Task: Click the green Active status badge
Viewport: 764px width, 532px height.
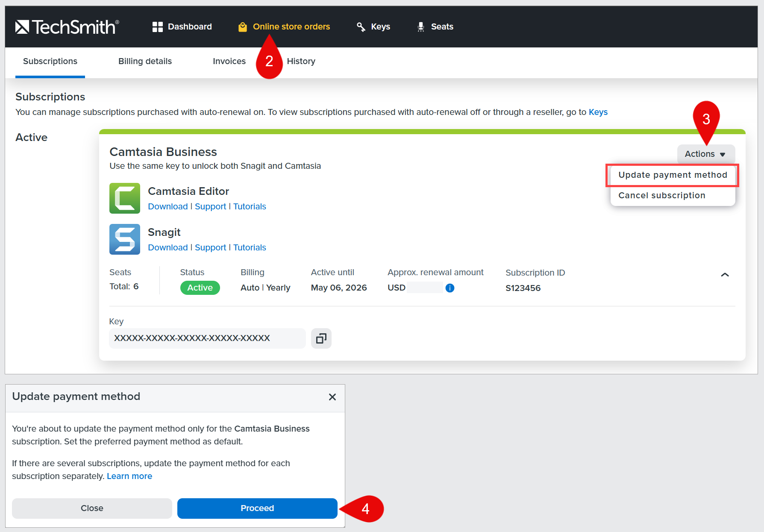Action: pyautogui.click(x=200, y=288)
